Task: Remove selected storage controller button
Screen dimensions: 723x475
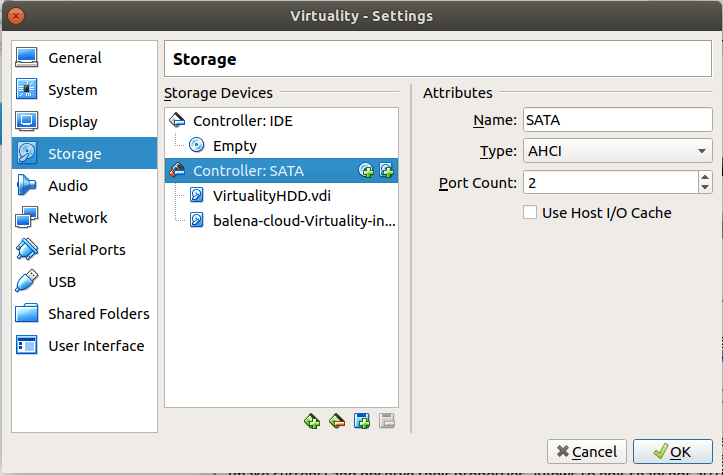Action: pyautogui.click(x=337, y=421)
